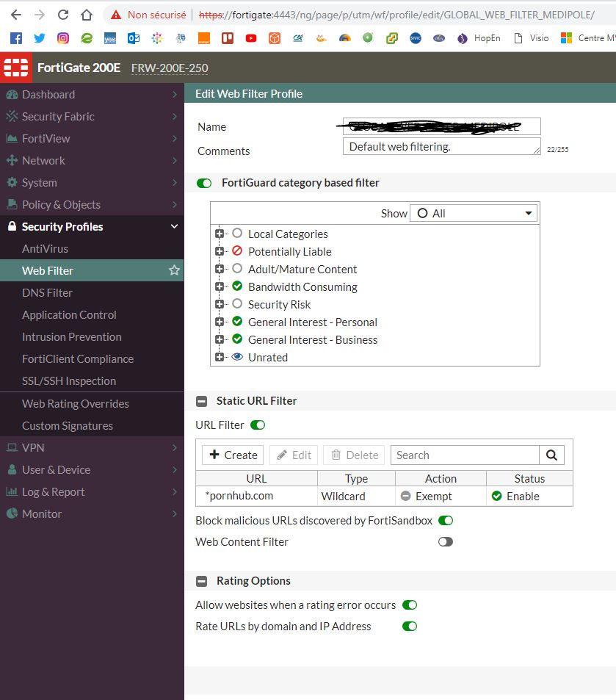Click the not-secure warning triangle icon
This screenshot has width=616, height=700.
pyautogui.click(x=116, y=15)
